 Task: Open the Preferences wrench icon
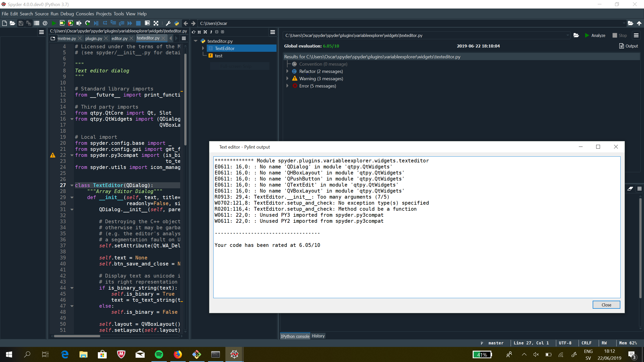168,23
